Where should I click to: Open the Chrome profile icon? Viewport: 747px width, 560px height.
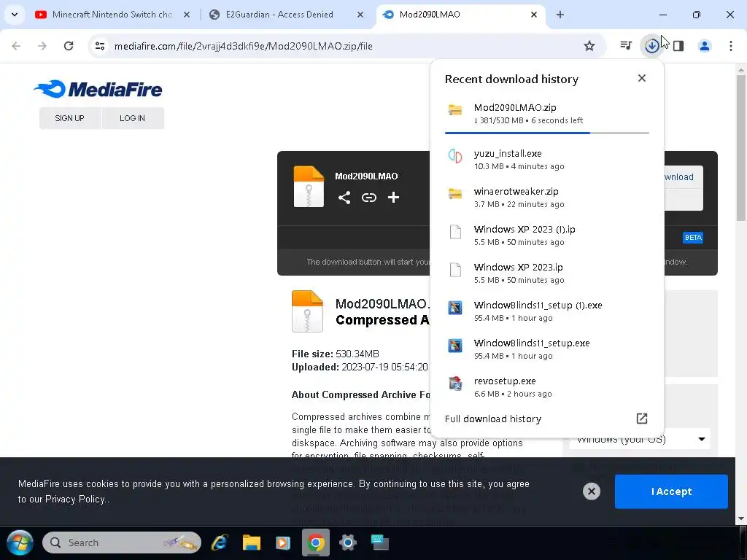[x=705, y=46]
